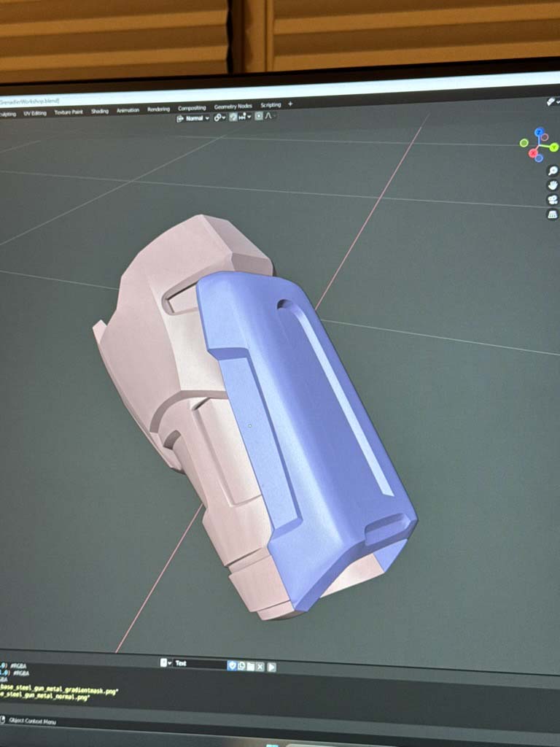Click the Text datablock name field
The width and height of the screenshot is (560, 747).
coord(199,663)
